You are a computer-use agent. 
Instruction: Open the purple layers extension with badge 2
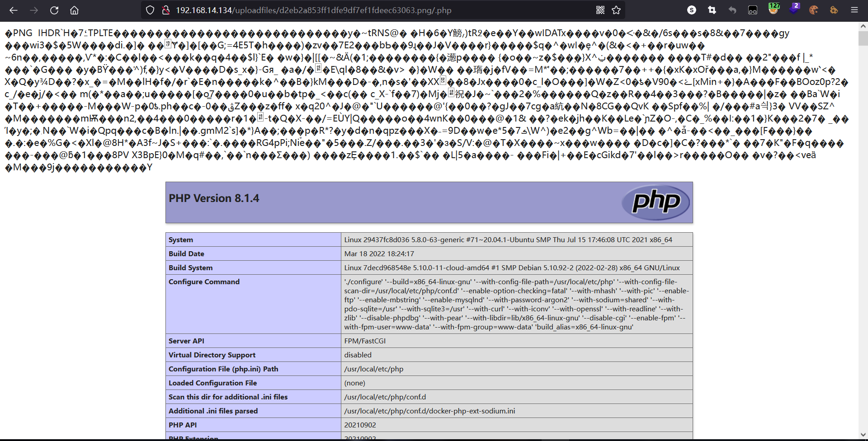pyautogui.click(x=794, y=9)
